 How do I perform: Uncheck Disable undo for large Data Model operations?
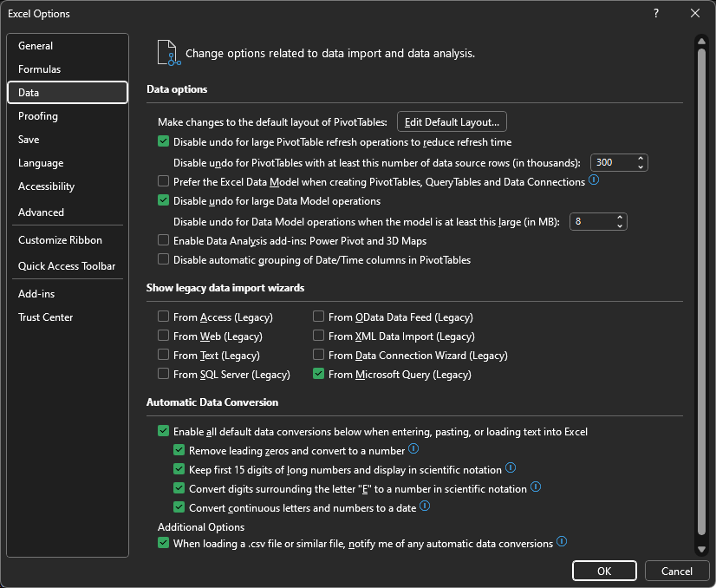(164, 200)
